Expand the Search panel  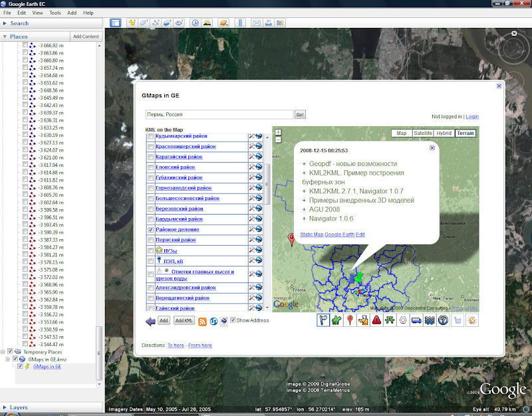pos(5,23)
